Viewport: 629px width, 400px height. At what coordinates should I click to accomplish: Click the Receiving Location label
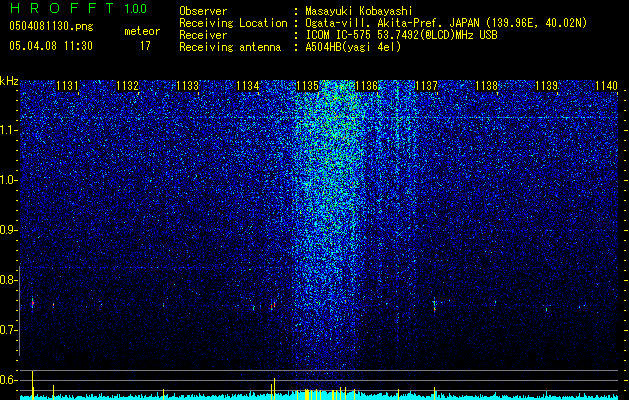tap(233, 23)
